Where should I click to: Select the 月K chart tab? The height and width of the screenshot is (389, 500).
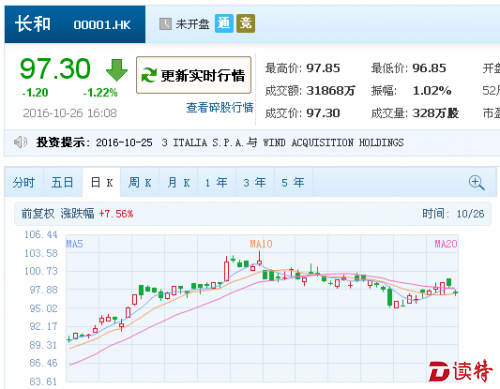click(x=178, y=182)
